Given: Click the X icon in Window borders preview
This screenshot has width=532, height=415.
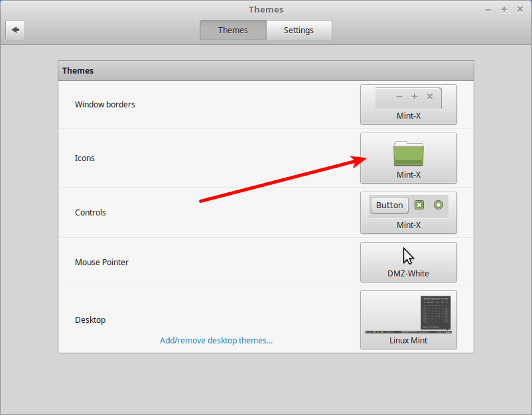Looking at the screenshot, I should [429, 96].
